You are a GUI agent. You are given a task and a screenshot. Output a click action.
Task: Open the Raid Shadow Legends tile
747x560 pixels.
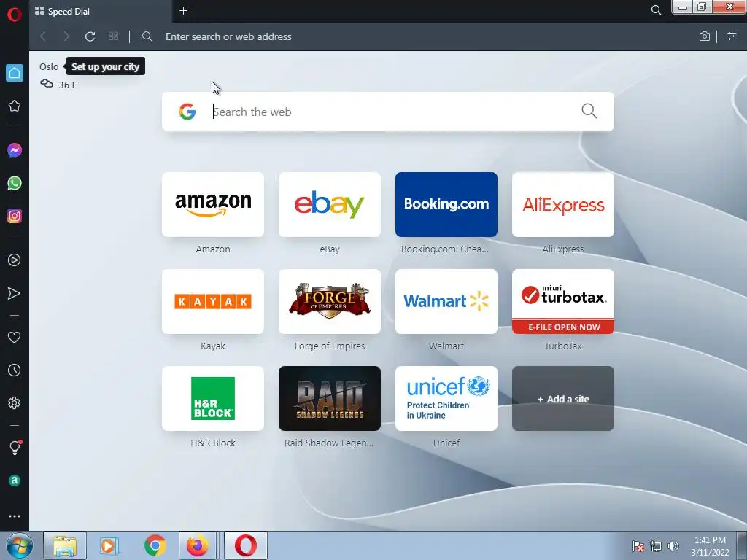point(330,399)
